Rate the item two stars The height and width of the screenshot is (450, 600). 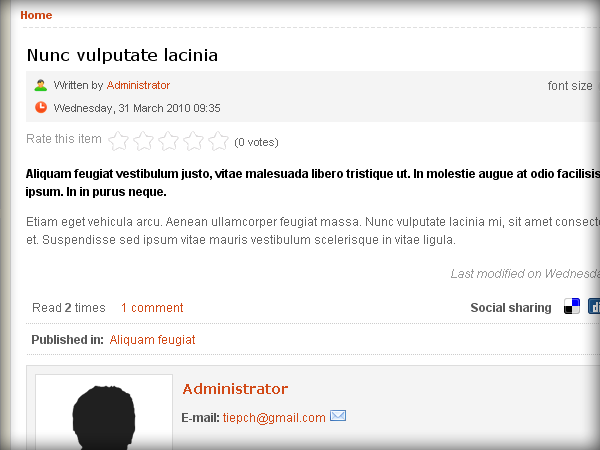[144, 141]
